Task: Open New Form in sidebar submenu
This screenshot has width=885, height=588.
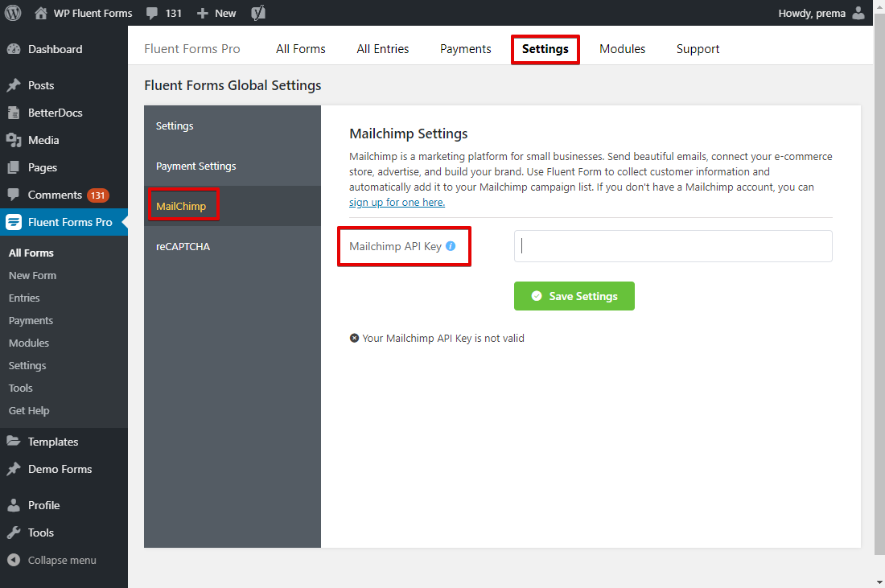Action: 32,275
